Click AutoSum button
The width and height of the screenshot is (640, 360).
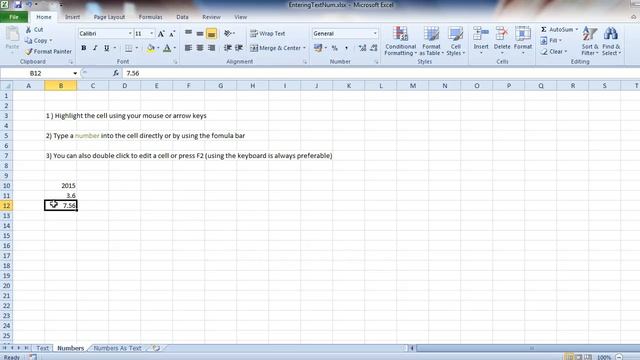point(557,30)
